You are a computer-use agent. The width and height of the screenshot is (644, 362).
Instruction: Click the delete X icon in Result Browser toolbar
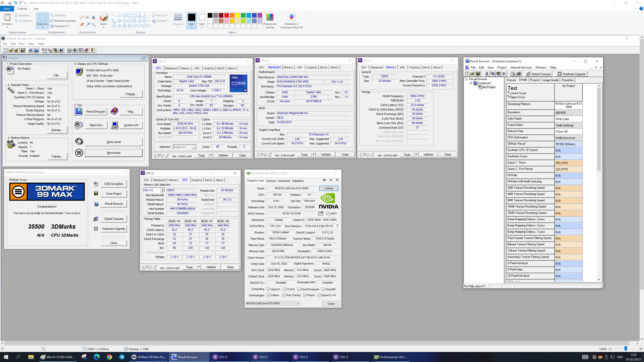tap(504, 74)
